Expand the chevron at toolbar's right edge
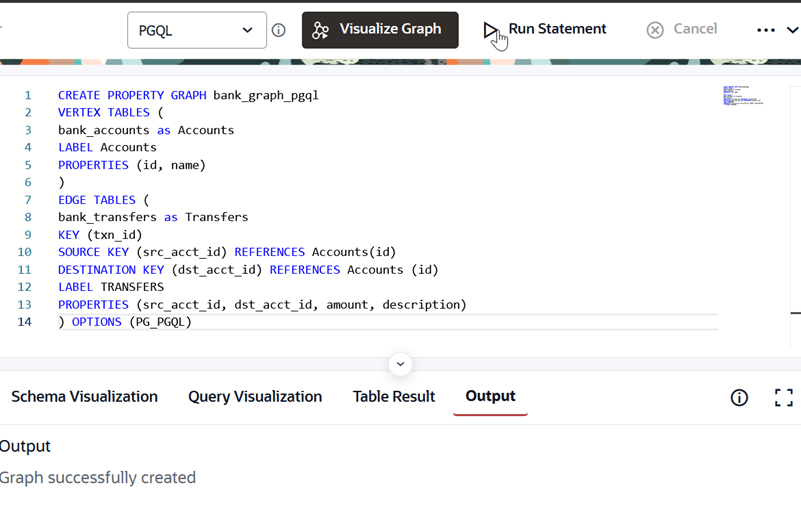801x514 pixels. pos(792,30)
